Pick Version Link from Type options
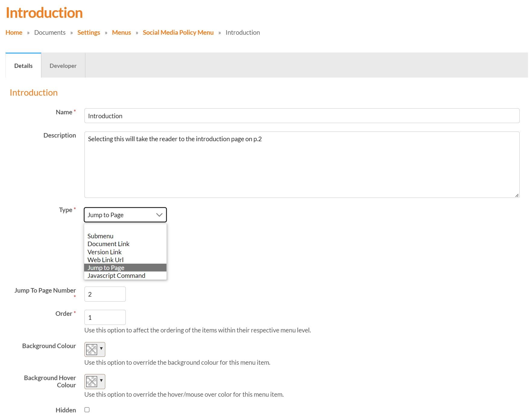The width and height of the screenshot is (532, 419). click(104, 252)
